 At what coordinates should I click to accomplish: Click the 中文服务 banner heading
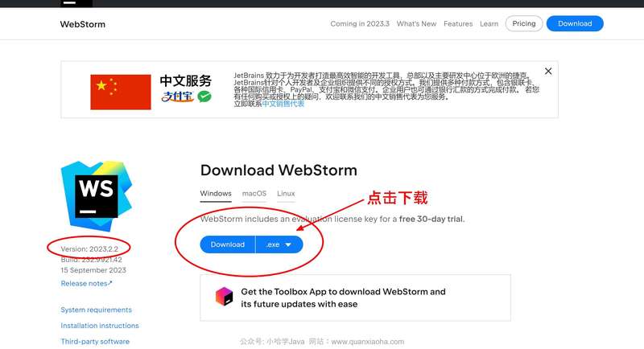(x=185, y=80)
